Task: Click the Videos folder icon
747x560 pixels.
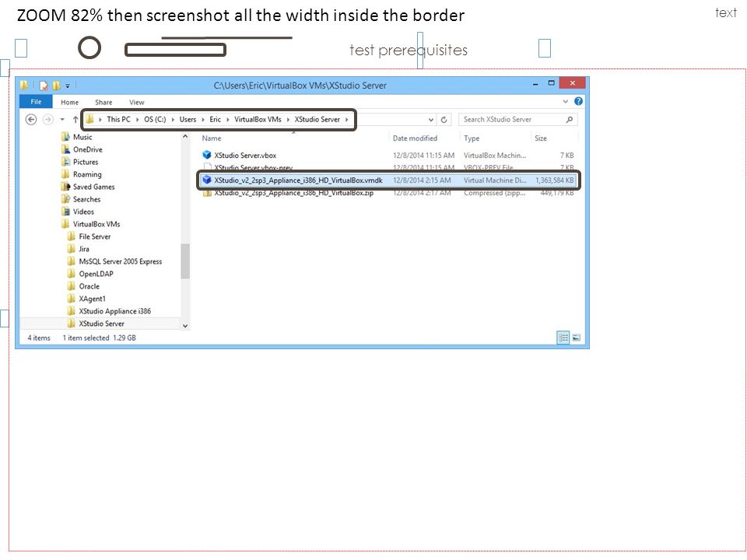Action: (65, 212)
